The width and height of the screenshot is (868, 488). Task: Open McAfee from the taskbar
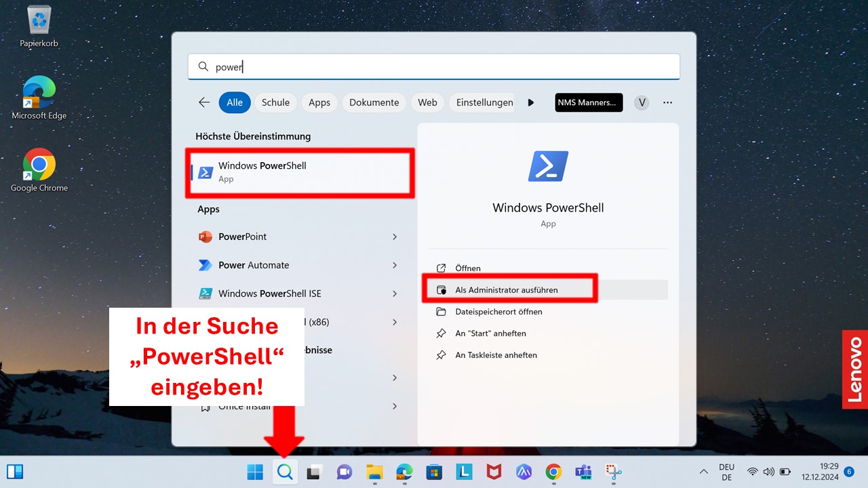pos(494,472)
